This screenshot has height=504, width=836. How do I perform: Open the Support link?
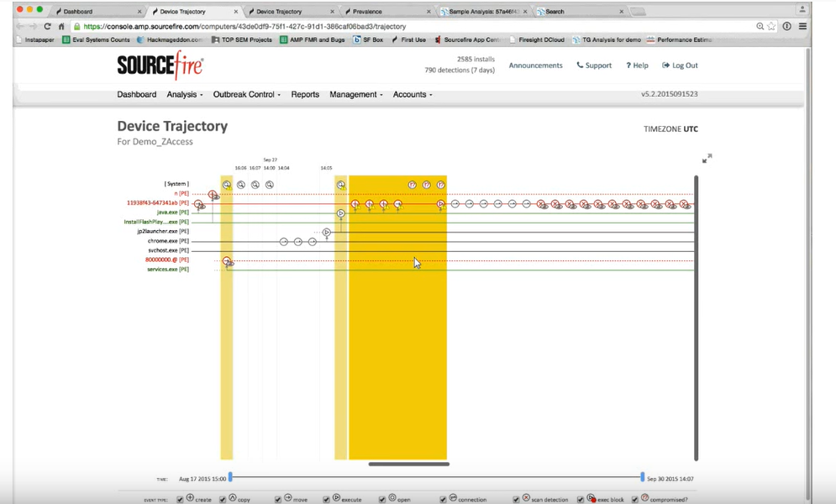(x=594, y=65)
